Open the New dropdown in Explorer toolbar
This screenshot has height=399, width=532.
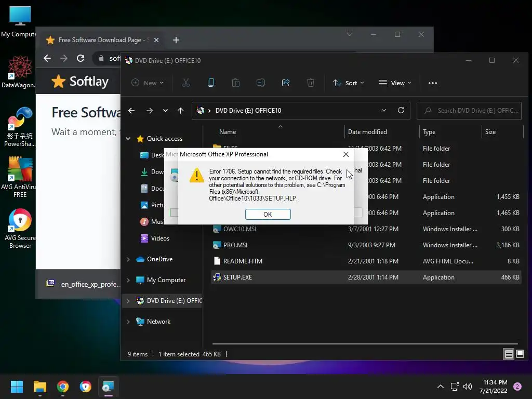pyautogui.click(x=148, y=83)
